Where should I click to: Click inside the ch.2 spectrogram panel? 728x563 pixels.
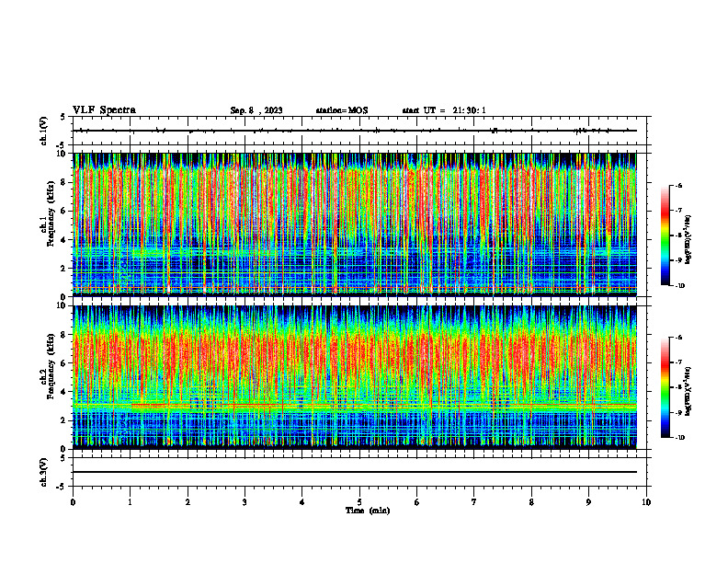(x=355, y=377)
